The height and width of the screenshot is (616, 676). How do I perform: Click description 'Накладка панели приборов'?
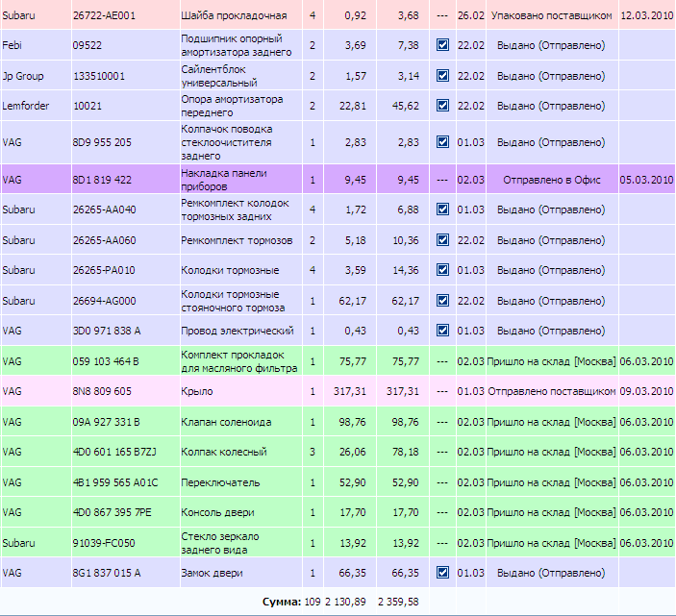tap(224, 180)
